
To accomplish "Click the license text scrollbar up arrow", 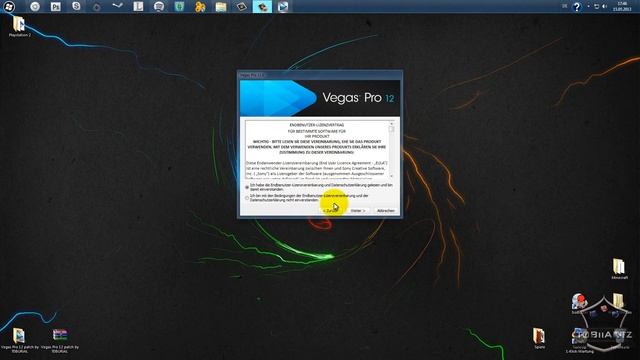I will click(x=391, y=123).
